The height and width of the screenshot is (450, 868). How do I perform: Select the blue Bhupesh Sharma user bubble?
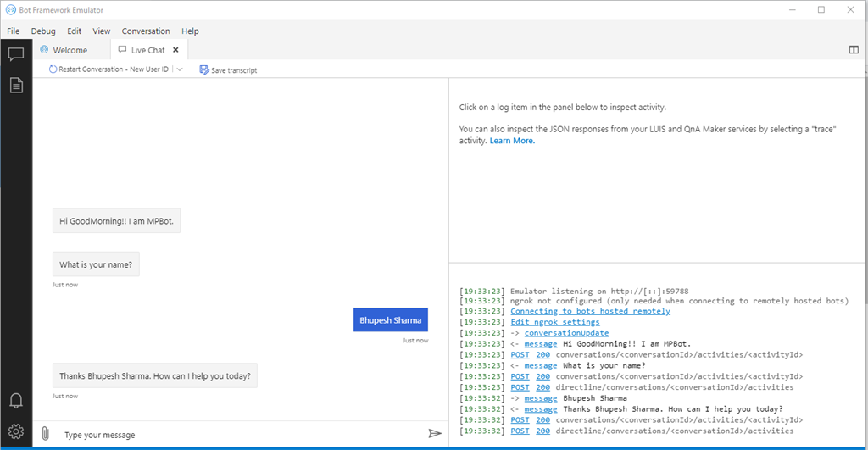coord(390,320)
